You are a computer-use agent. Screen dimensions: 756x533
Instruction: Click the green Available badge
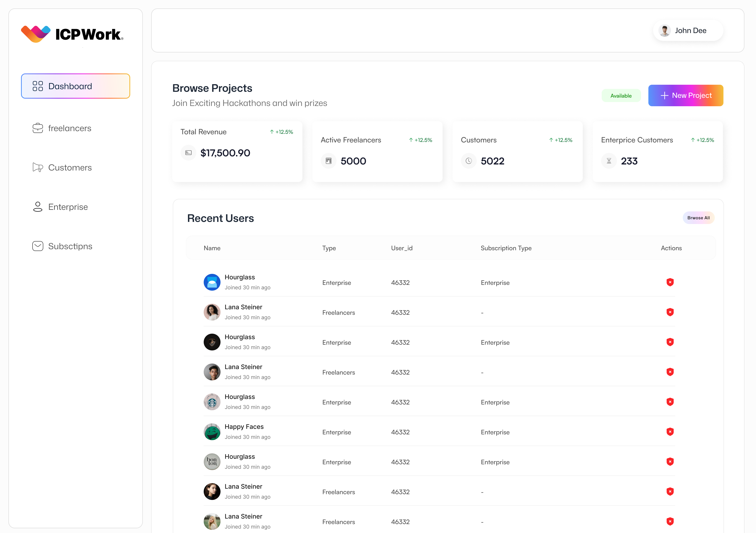621,95
